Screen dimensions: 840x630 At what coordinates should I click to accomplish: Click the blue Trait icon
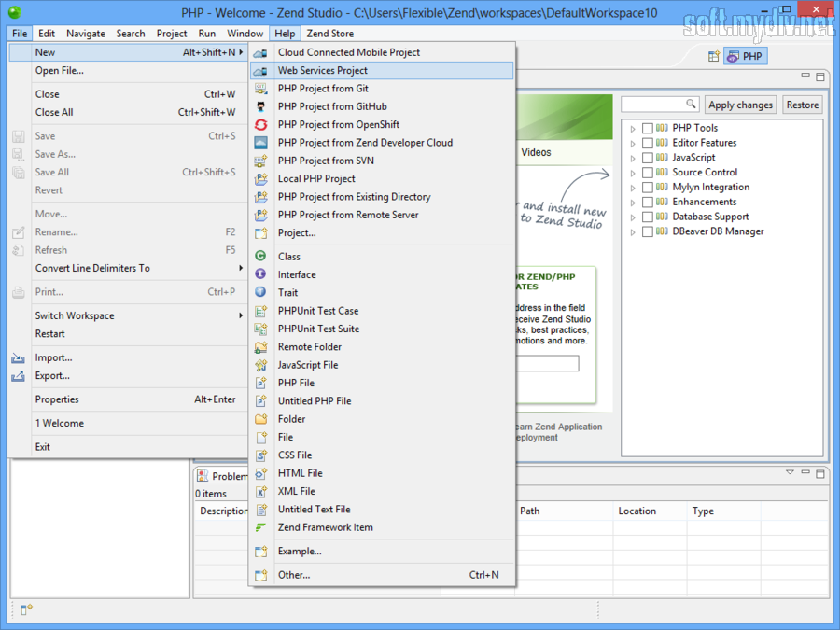[x=260, y=292]
